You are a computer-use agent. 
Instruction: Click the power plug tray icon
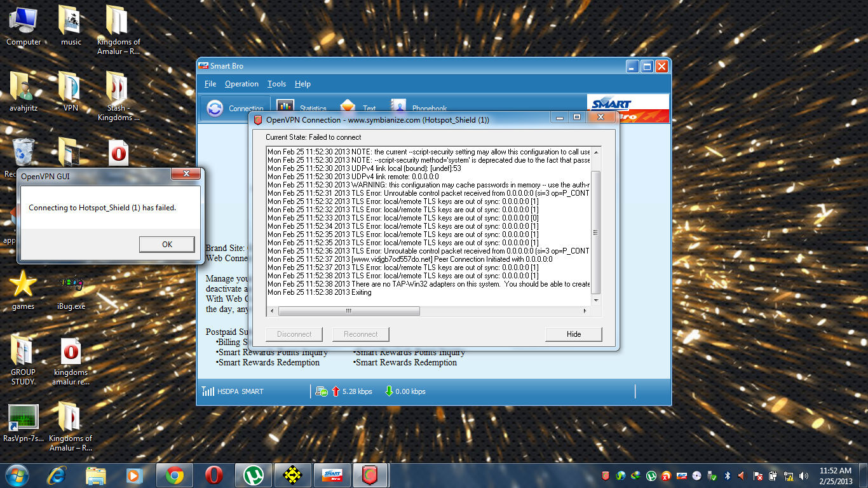pyautogui.click(x=773, y=475)
